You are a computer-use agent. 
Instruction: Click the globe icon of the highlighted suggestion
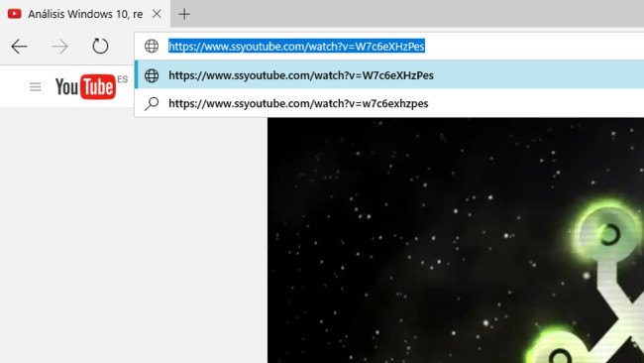tap(152, 75)
